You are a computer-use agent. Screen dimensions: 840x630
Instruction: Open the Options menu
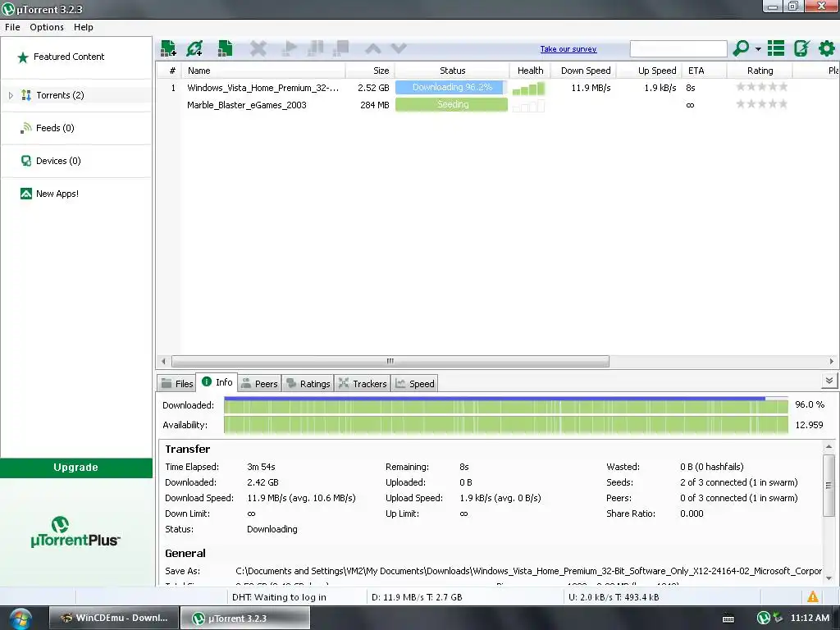tap(47, 27)
